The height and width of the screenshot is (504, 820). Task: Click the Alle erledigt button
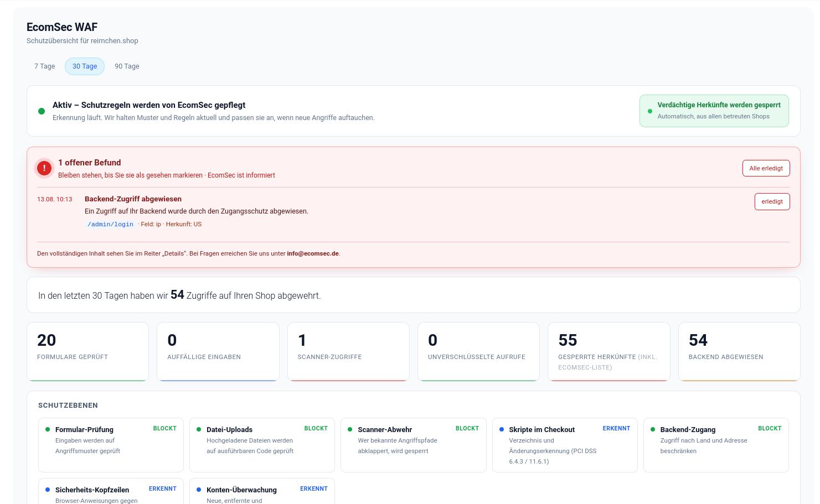[766, 168]
